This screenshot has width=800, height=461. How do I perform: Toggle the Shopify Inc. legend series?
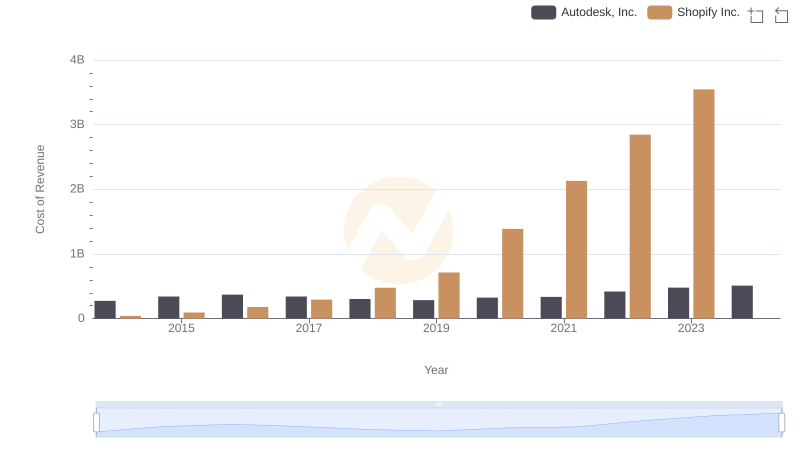coord(693,12)
